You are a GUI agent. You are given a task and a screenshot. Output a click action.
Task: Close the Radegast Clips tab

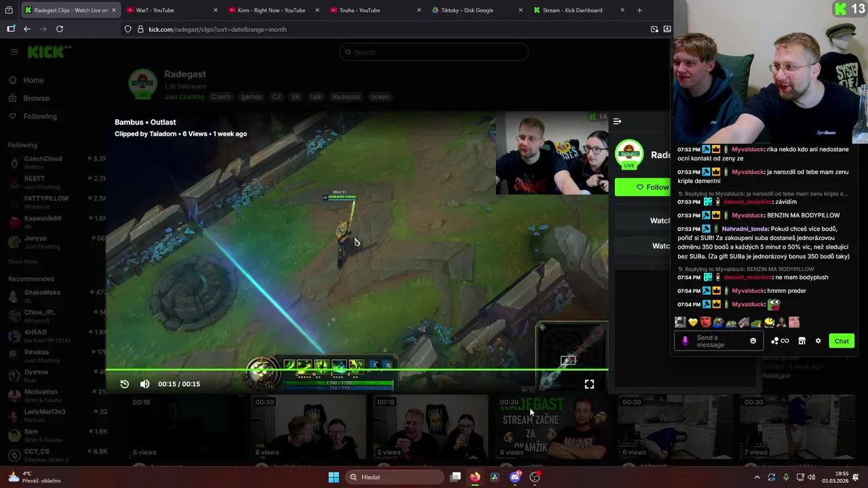click(114, 10)
